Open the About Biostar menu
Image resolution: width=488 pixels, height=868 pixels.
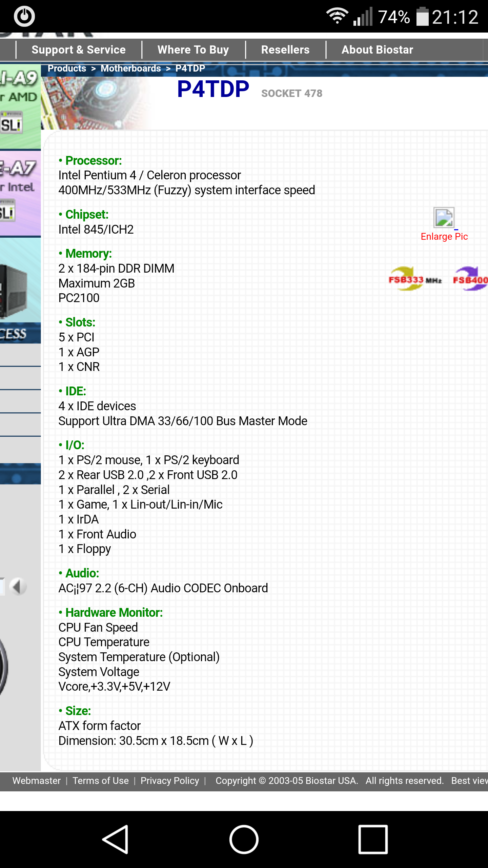point(377,50)
